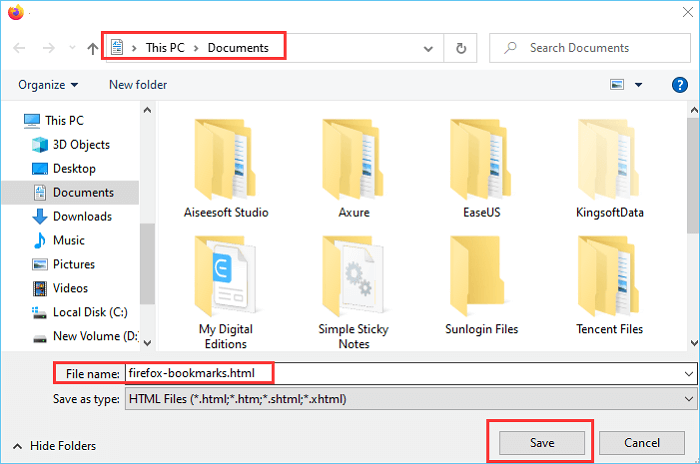
Task: Select the Aiseesoft Studio folder
Action: click(x=226, y=169)
